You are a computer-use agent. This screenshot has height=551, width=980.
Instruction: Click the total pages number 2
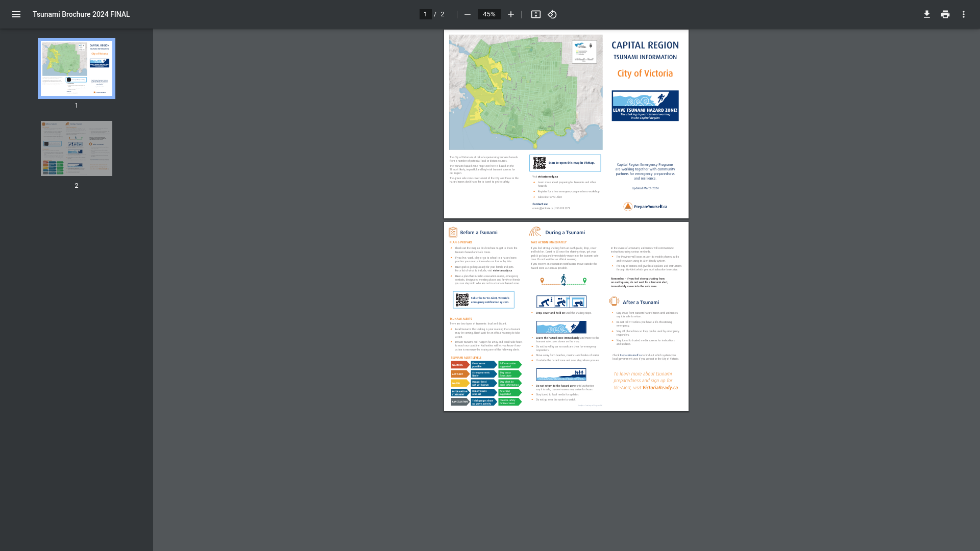[443, 14]
